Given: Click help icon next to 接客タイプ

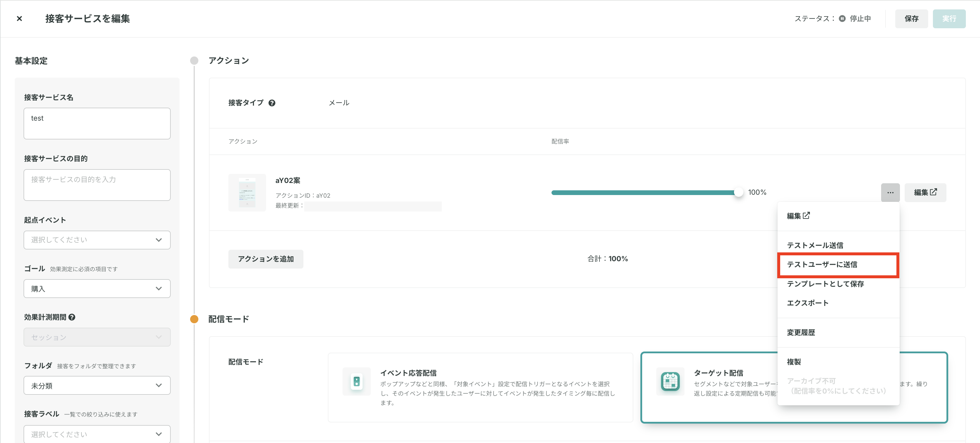Looking at the screenshot, I should pyautogui.click(x=272, y=103).
